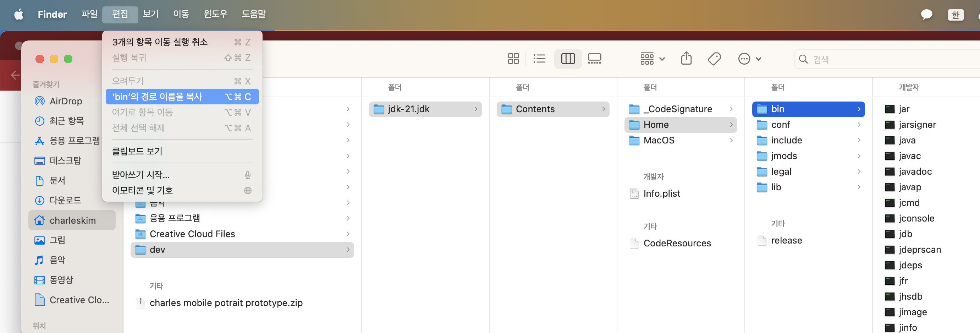Open the group-by options dropdown
980x333 pixels.
(652, 59)
